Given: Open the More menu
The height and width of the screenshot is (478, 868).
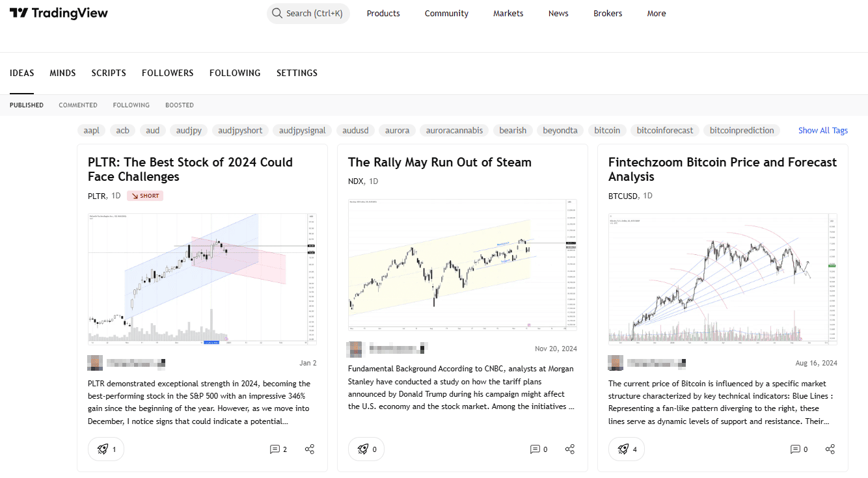Looking at the screenshot, I should 657,13.
